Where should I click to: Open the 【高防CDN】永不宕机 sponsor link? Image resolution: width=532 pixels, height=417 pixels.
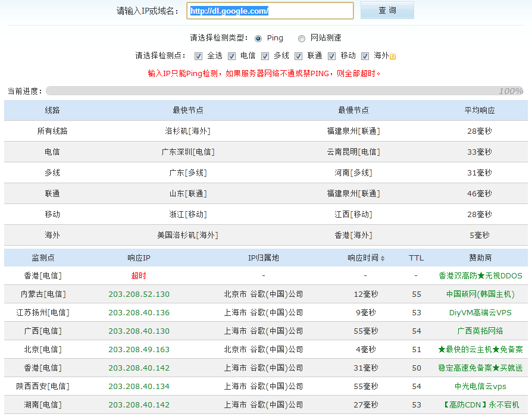click(x=480, y=405)
